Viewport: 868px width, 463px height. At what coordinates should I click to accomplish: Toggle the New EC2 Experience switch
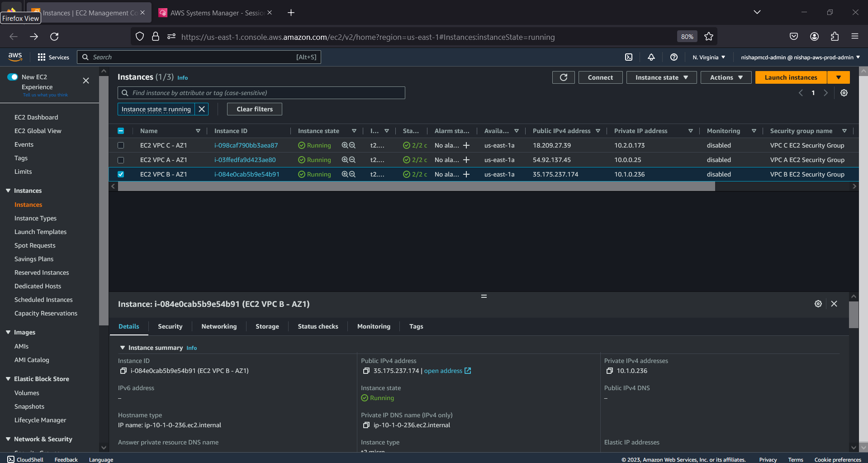13,77
